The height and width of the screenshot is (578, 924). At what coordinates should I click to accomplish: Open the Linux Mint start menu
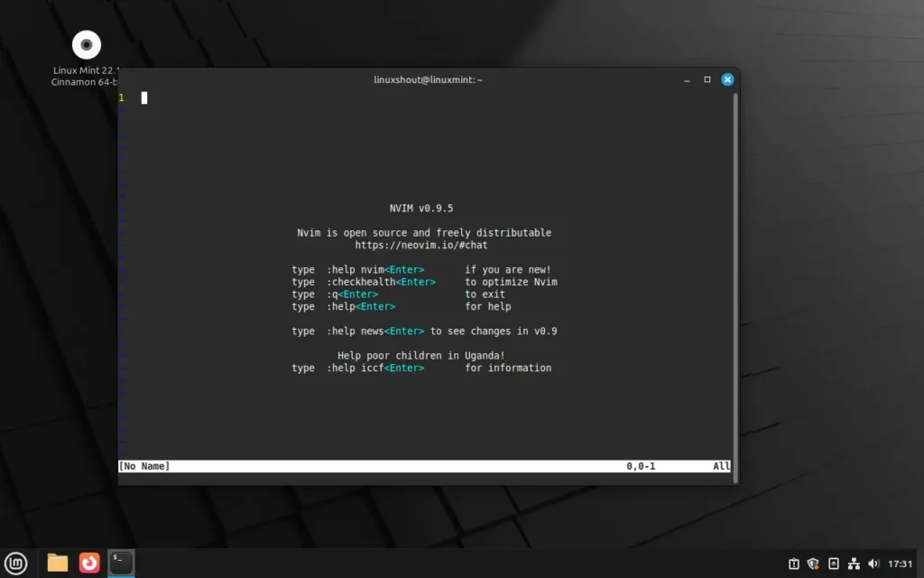pos(16,563)
